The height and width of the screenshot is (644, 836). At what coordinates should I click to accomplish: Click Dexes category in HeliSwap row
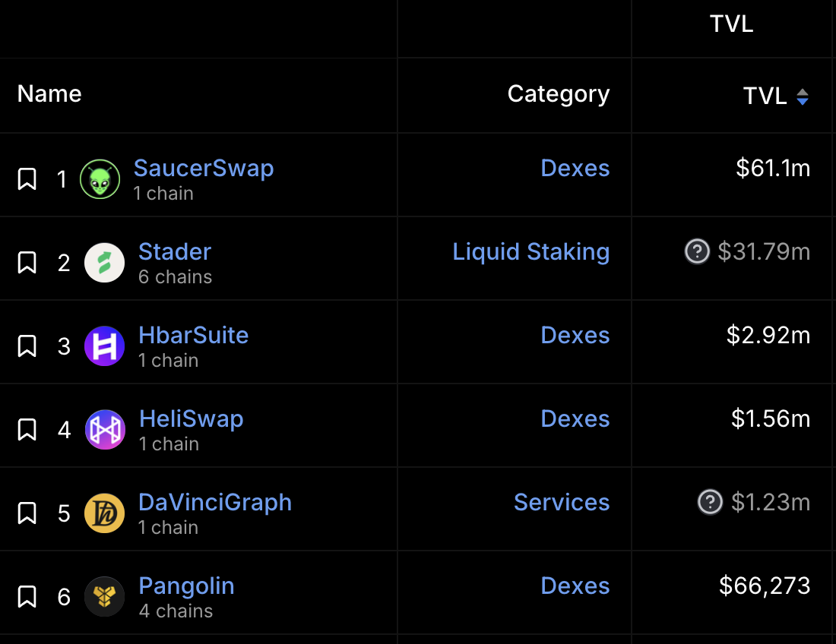click(575, 418)
